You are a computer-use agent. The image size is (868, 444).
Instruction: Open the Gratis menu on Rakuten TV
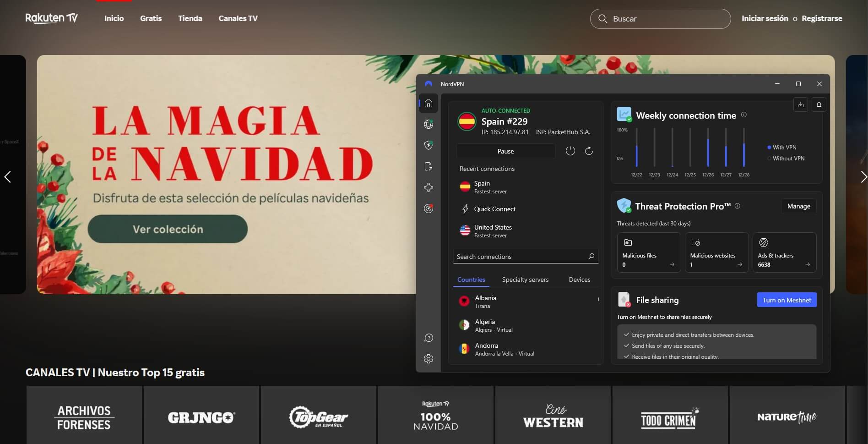click(x=151, y=18)
